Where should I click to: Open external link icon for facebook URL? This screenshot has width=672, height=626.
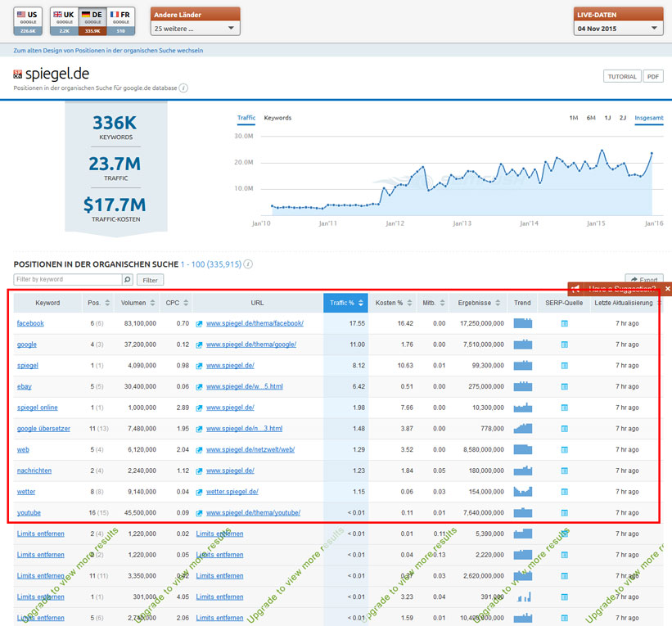coord(199,324)
